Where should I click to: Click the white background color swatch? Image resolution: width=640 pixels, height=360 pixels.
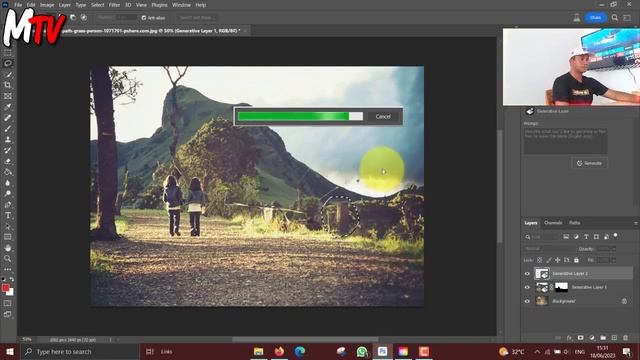coord(11,292)
